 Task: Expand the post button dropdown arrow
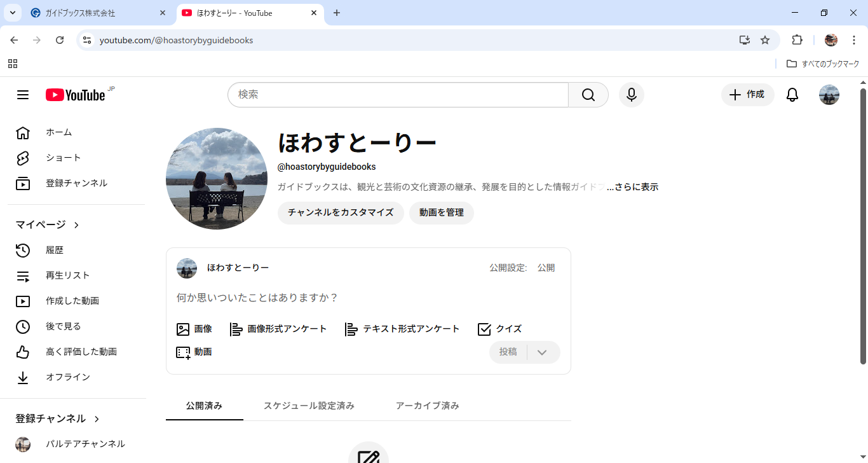542,352
